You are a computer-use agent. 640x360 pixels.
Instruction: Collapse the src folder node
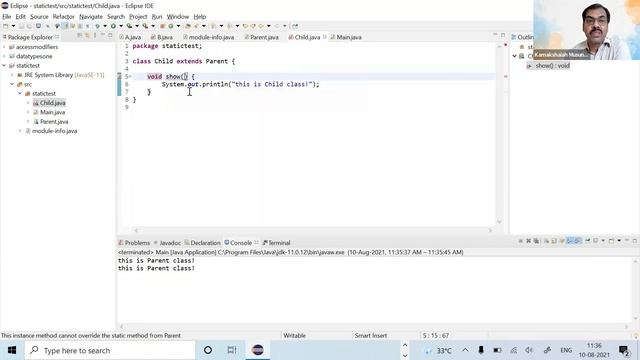click(12, 84)
